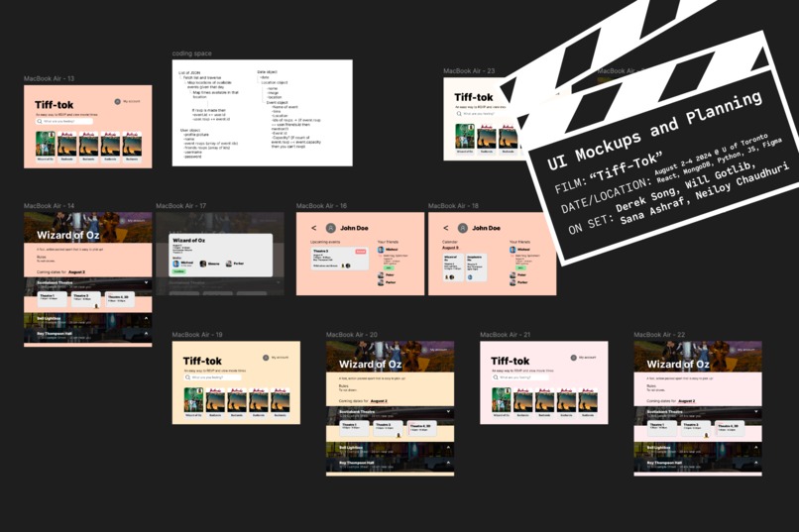Expand Bell Lightbox chevron in MacBook Air - 20
Image resolution: width=799 pixels, height=532 pixels.
448,448
